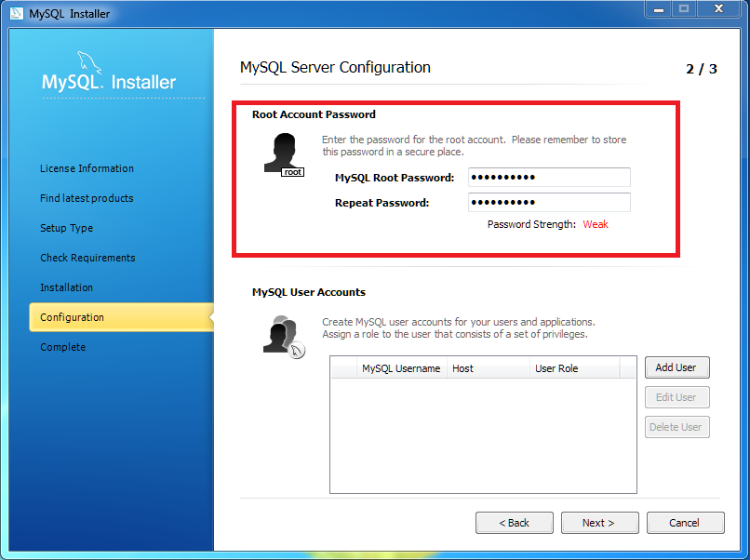This screenshot has width=750, height=560.
Task: Click the Root Account Password heading
Action: point(314,114)
